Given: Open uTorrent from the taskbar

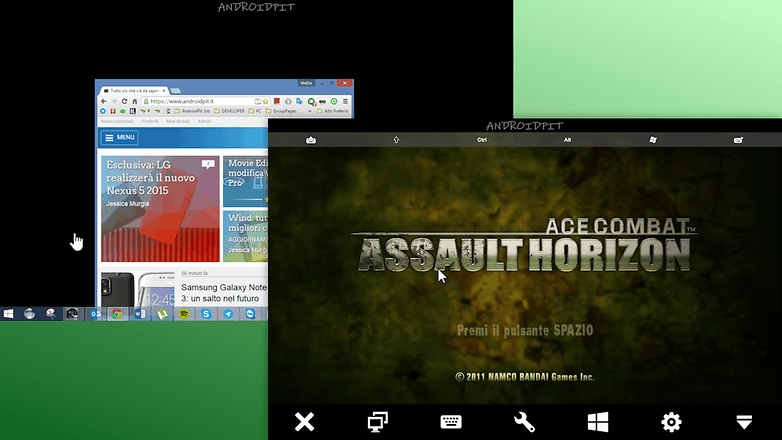Looking at the screenshot, I should (x=162, y=314).
